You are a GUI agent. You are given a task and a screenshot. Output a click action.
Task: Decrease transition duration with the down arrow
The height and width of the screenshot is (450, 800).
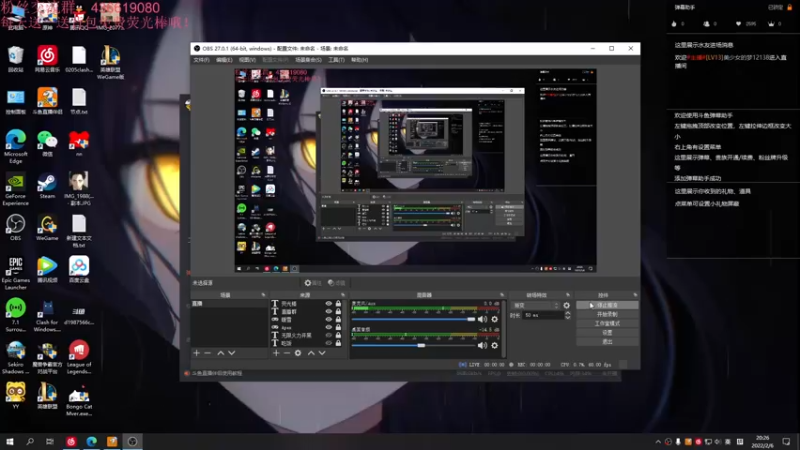[567, 318]
